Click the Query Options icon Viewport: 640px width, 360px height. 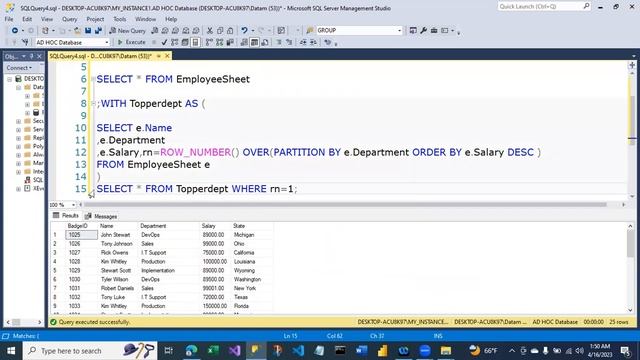pos(185,42)
